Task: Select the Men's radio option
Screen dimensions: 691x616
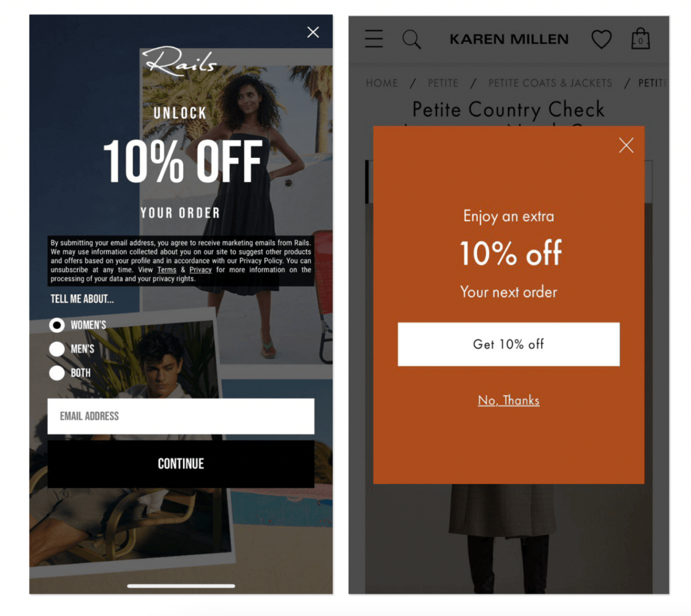Action: tap(57, 349)
